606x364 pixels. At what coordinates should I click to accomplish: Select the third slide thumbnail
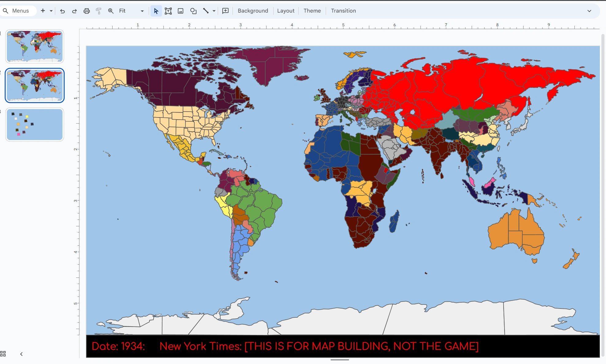(x=34, y=124)
